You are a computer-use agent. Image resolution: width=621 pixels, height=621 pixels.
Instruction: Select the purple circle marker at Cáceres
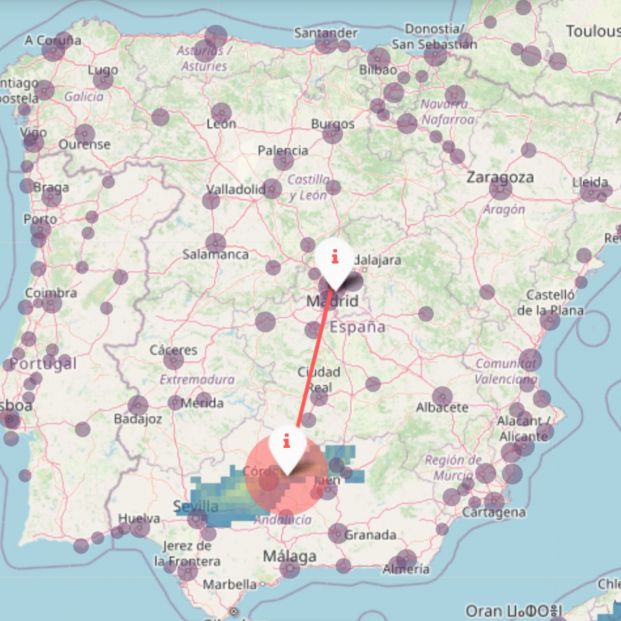173,360
